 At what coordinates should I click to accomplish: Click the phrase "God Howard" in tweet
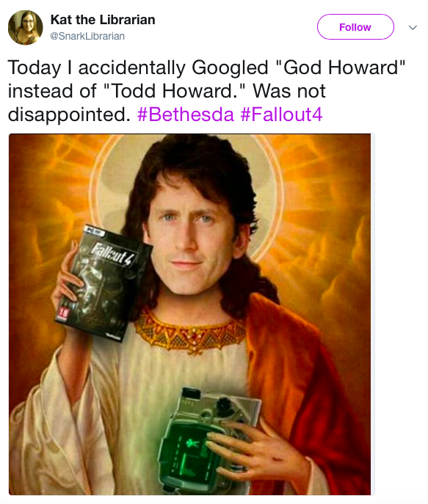point(341,67)
